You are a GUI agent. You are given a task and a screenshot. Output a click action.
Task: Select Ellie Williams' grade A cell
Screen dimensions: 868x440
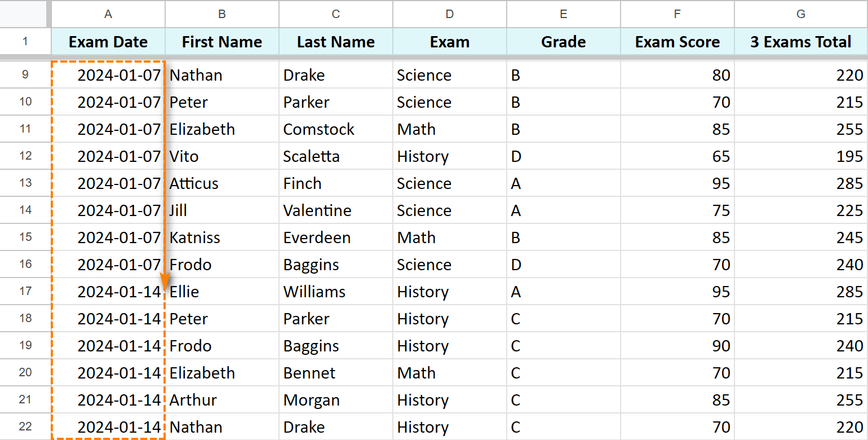click(x=563, y=291)
